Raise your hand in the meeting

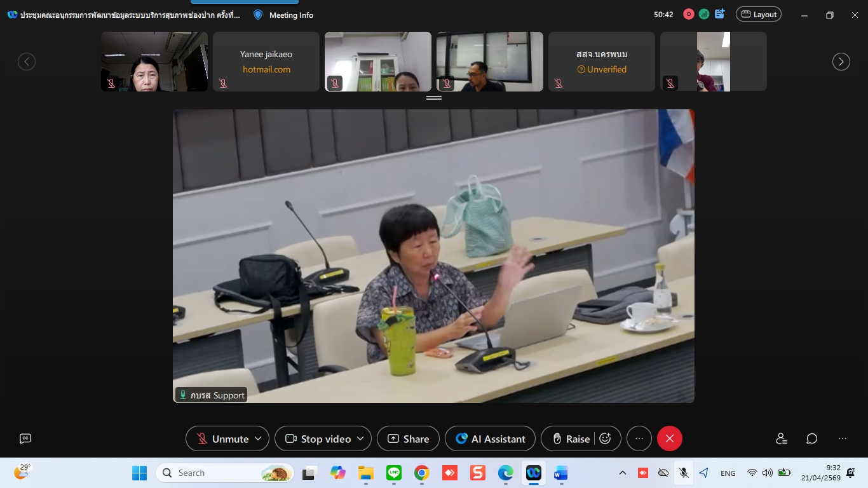[570, 438]
